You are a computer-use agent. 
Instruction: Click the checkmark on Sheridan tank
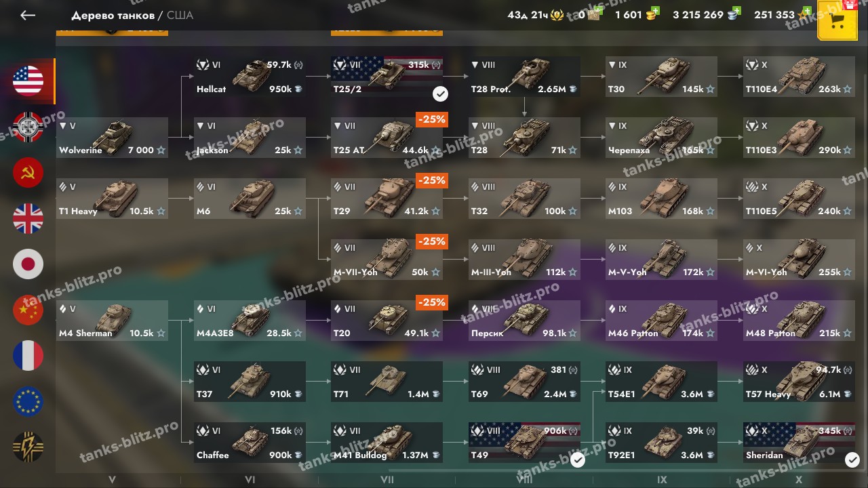[x=852, y=460]
